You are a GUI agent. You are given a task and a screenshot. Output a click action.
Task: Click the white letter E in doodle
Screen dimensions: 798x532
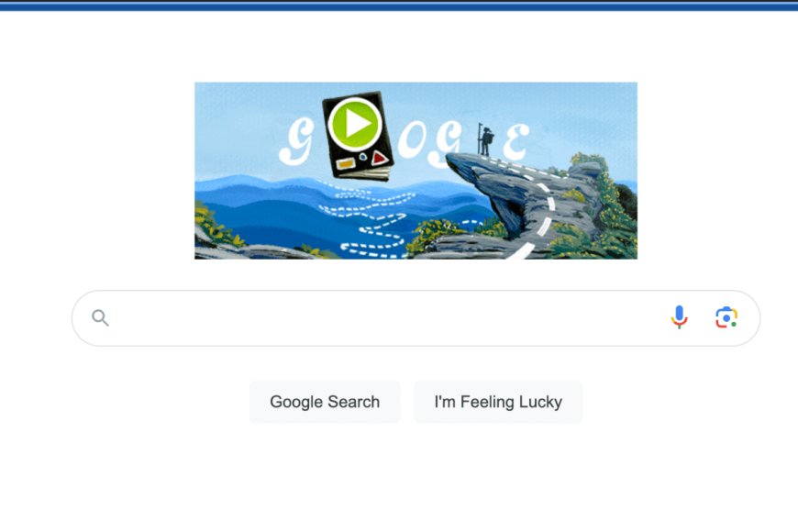click(x=516, y=140)
